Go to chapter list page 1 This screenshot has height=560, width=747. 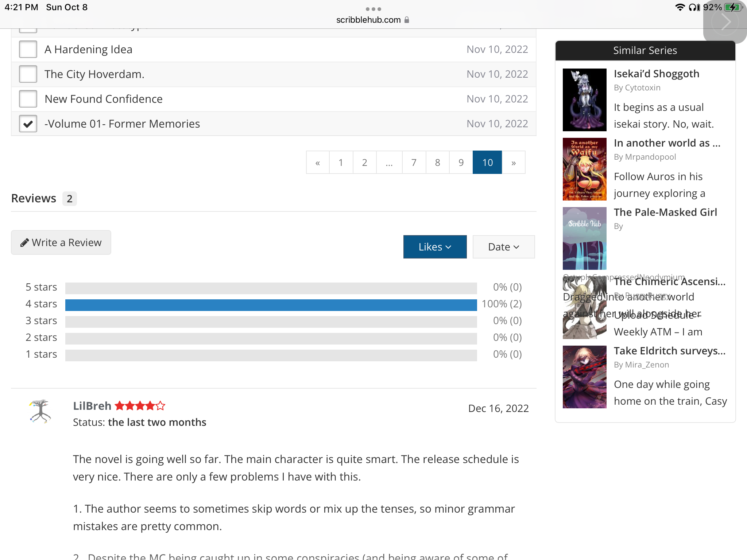coord(341,163)
